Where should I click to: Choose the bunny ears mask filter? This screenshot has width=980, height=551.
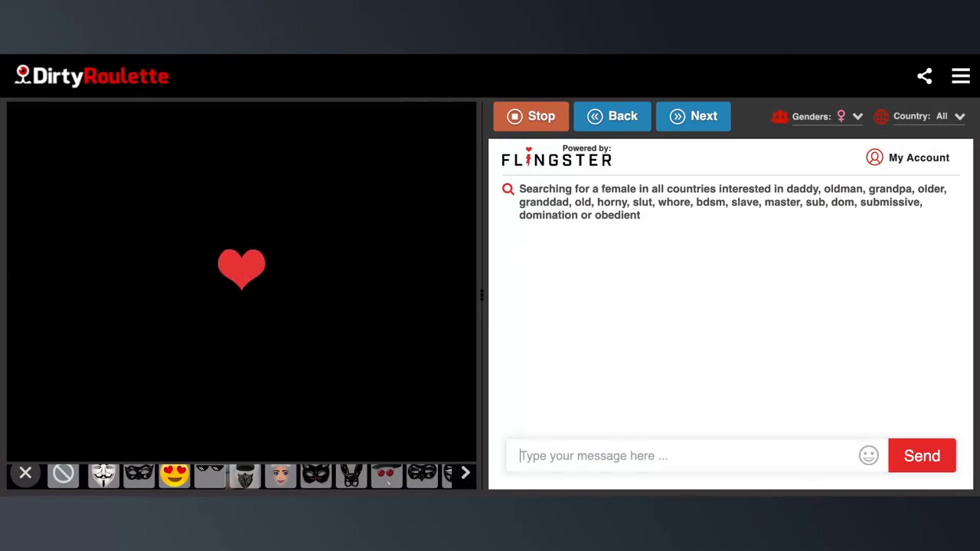[351, 474]
